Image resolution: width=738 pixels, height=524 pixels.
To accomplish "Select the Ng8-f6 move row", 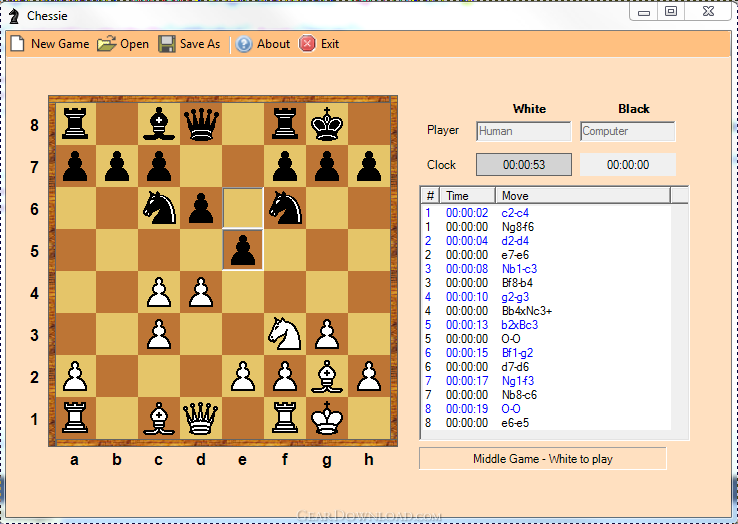I will [546, 227].
